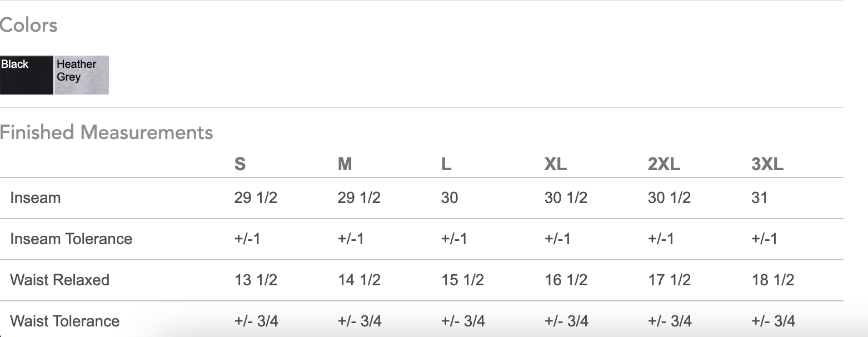Click the 3XL inseam value 31
The height and width of the screenshot is (337, 868).
pyautogui.click(x=760, y=198)
